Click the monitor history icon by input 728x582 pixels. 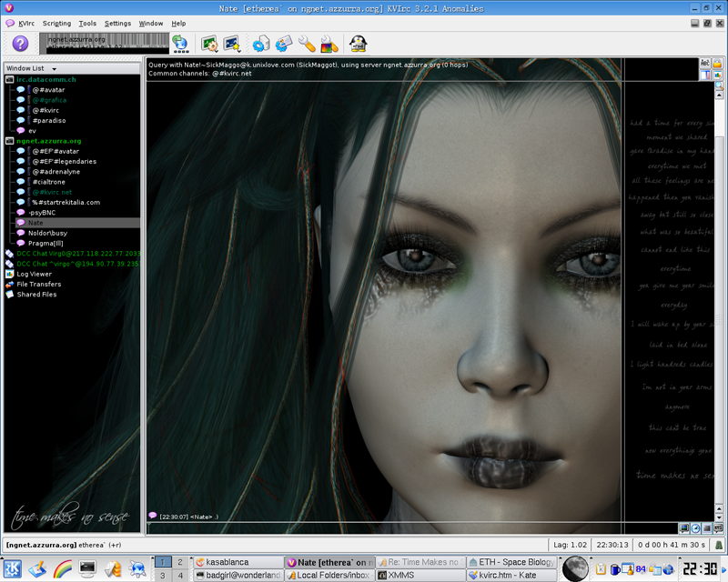click(x=684, y=528)
